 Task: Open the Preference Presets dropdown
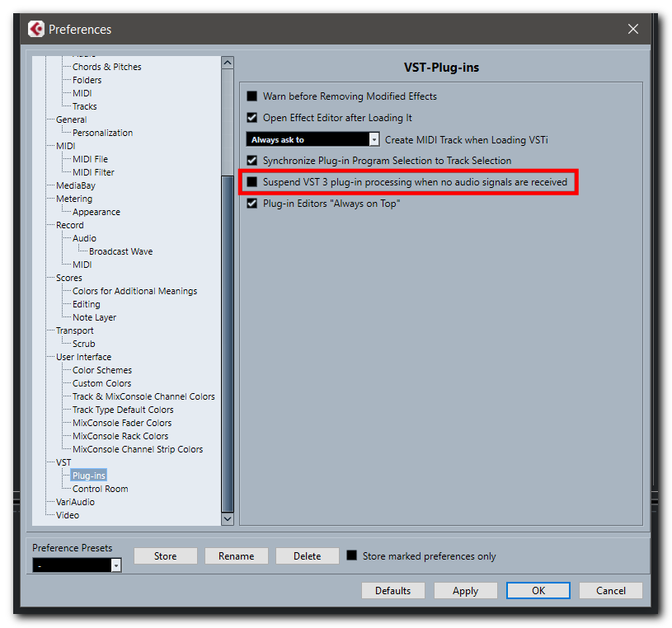(115, 565)
